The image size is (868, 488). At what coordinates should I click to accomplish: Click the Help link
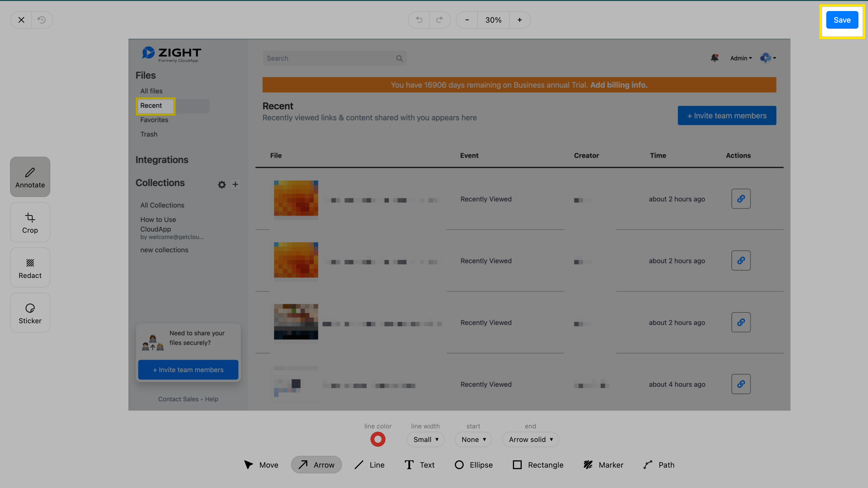[x=211, y=399]
